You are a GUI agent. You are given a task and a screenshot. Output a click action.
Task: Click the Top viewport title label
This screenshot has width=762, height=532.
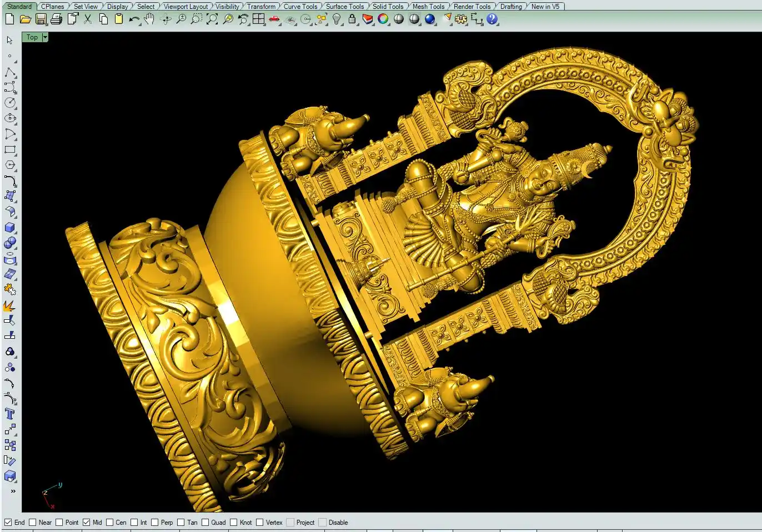(32, 37)
